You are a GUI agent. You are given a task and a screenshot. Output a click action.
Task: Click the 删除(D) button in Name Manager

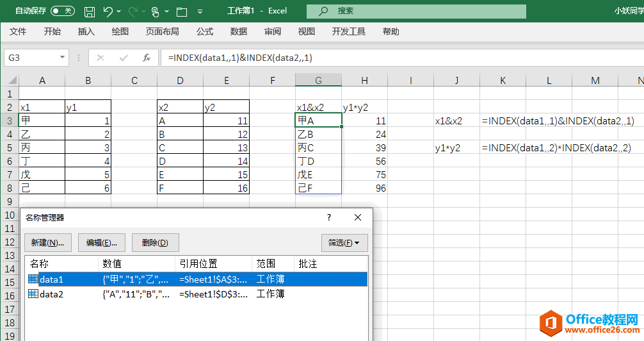pyautogui.click(x=156, y=243)
